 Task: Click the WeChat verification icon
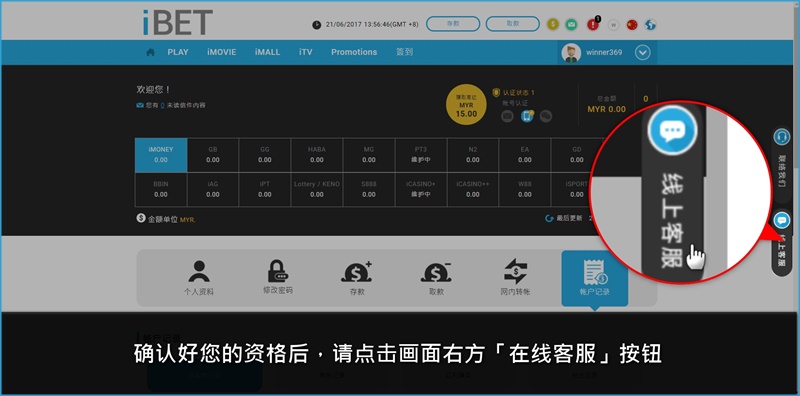[546, 116]
